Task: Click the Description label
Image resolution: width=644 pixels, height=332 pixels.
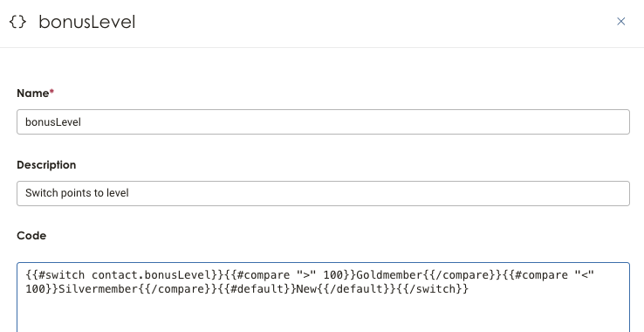Action: pos(46,165)
